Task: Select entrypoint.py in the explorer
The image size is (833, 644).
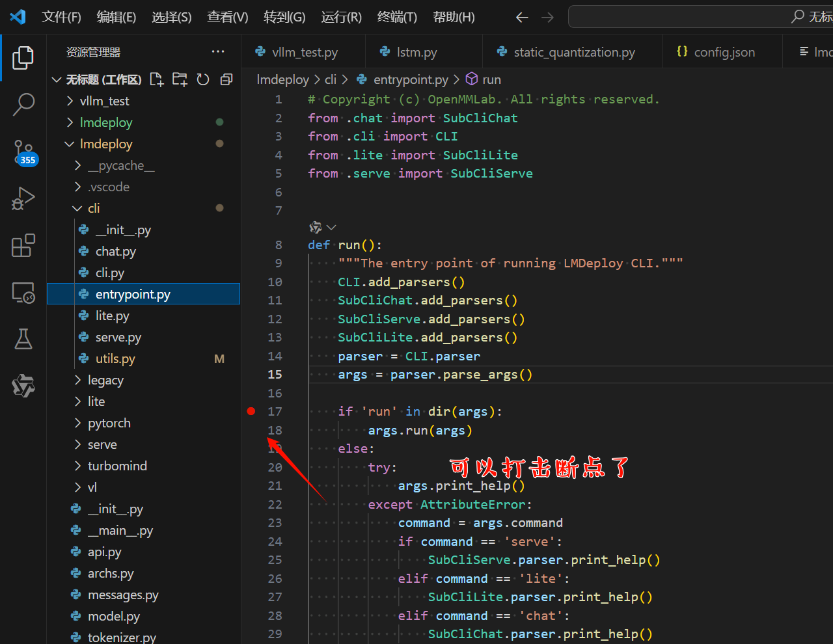Action: (143, 294)
